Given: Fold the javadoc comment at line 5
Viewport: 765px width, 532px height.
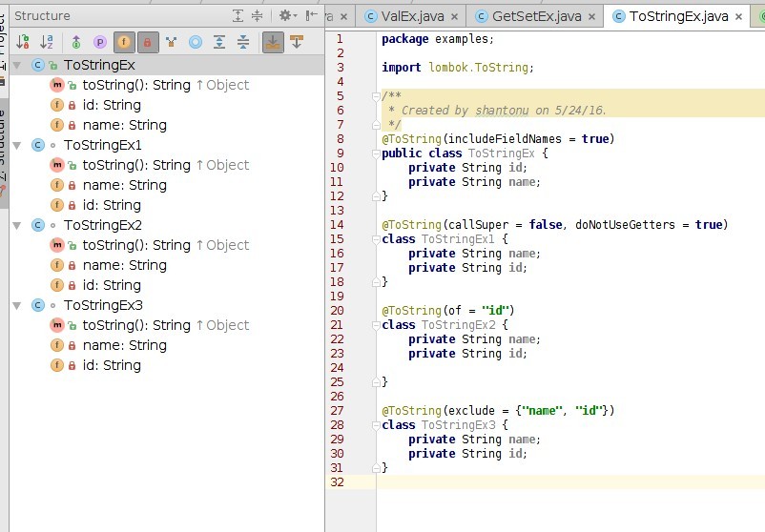Looking at the screenshot, I should pyautogui.click(x=376, y=96).
